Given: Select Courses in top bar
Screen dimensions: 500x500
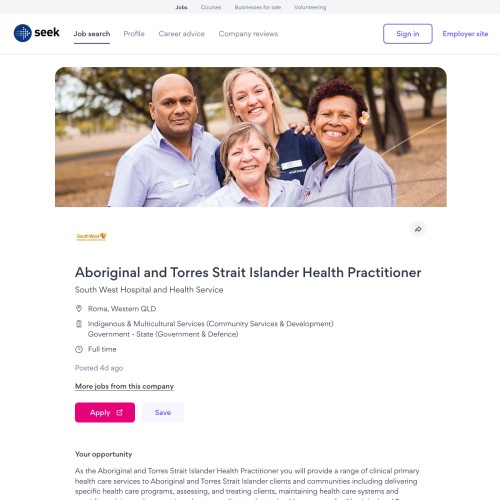Looking at the screenshot, I should [211, 7].
